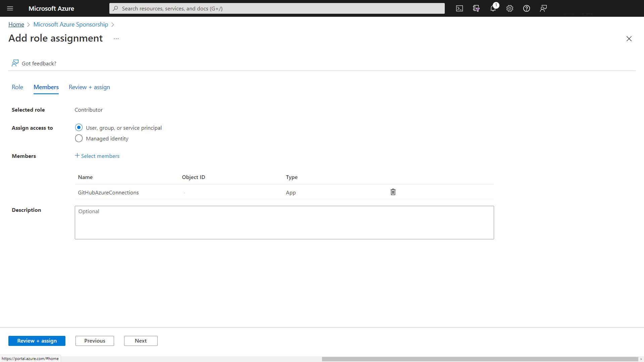Click the search resources bar
Viewport: 644px width, 362px height.
(x=277, y=8)
